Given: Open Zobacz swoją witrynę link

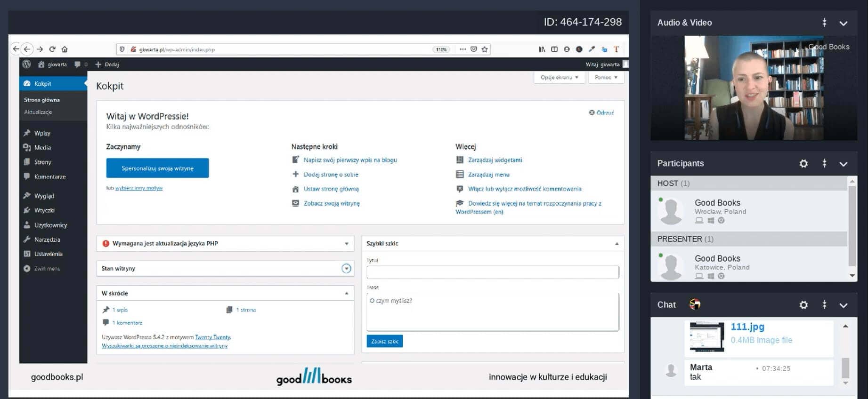Looking at the screenshot, I should pos(332,204).
